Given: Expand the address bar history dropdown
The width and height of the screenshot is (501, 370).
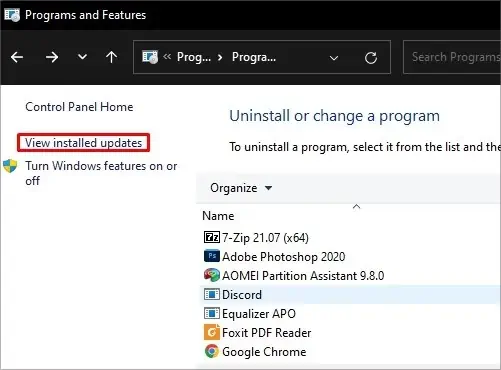Looking at the screenshot, I should (334, 58).
